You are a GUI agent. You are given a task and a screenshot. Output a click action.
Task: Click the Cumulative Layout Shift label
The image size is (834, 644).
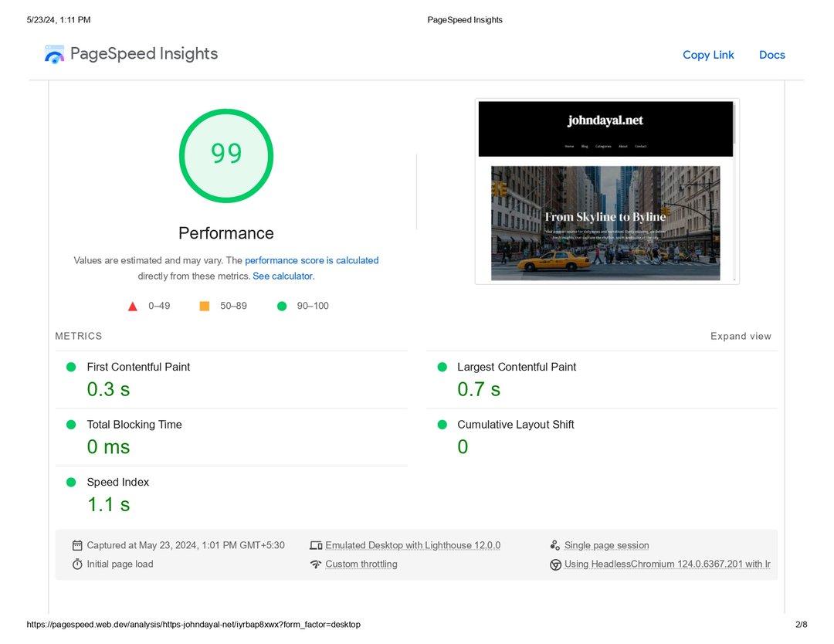click(515, 425)
